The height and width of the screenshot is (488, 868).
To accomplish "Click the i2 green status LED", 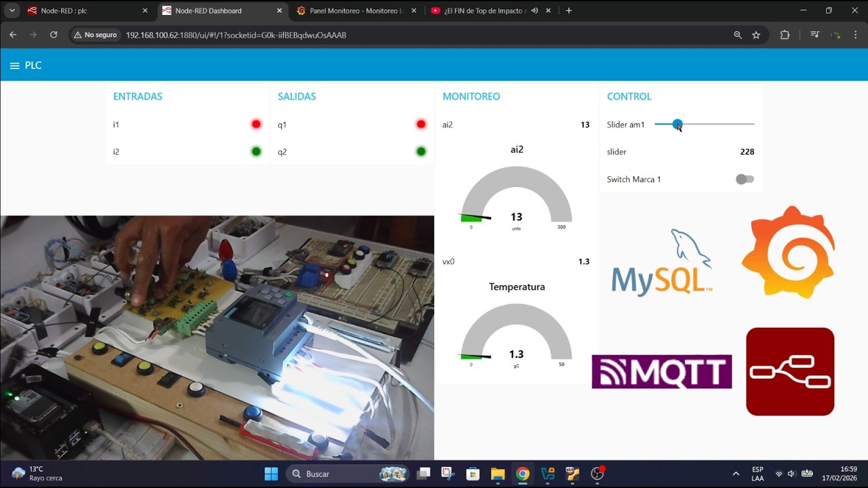I will 256,151.
